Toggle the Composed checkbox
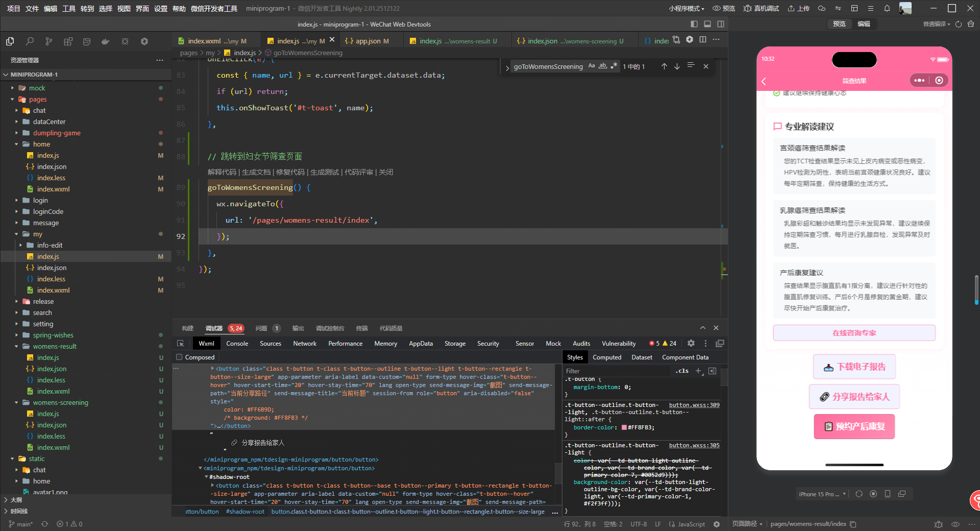 (x=179, y=357)
